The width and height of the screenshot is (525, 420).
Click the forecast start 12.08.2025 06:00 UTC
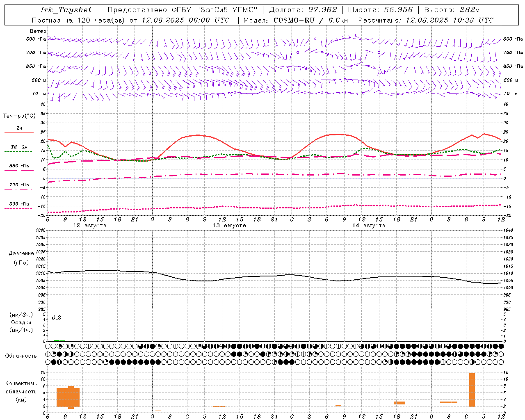tap(186, 20)
